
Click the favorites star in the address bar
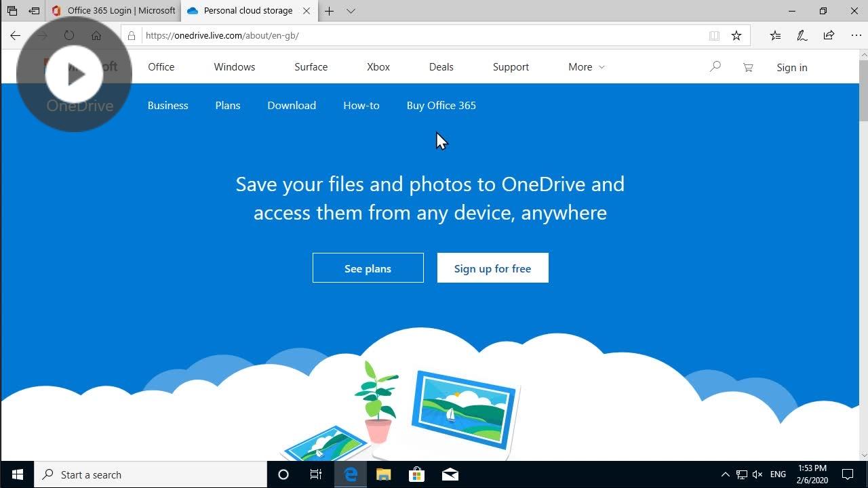click(x=736, y=35)
